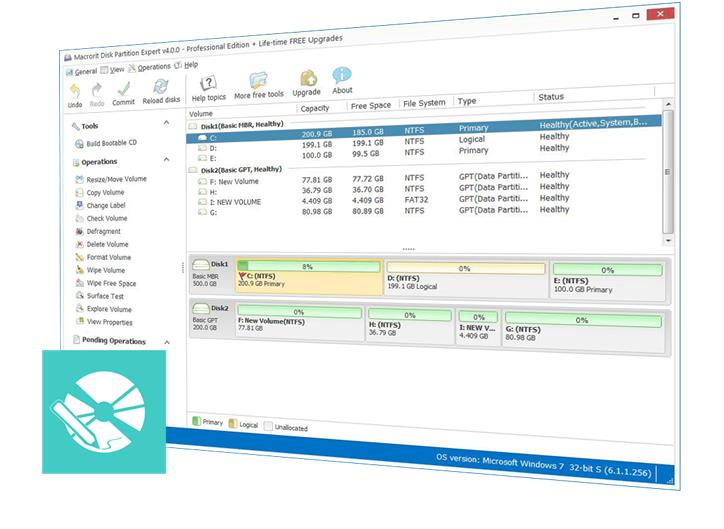This screenshot has width=724, height=529.
Task: Select the C: volume row
Action: coord(424,131)
